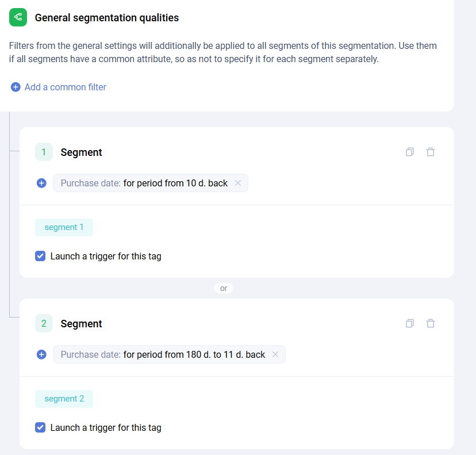Click the segment 1 tag label
The image size is (476, 455).
coord(64,227)
